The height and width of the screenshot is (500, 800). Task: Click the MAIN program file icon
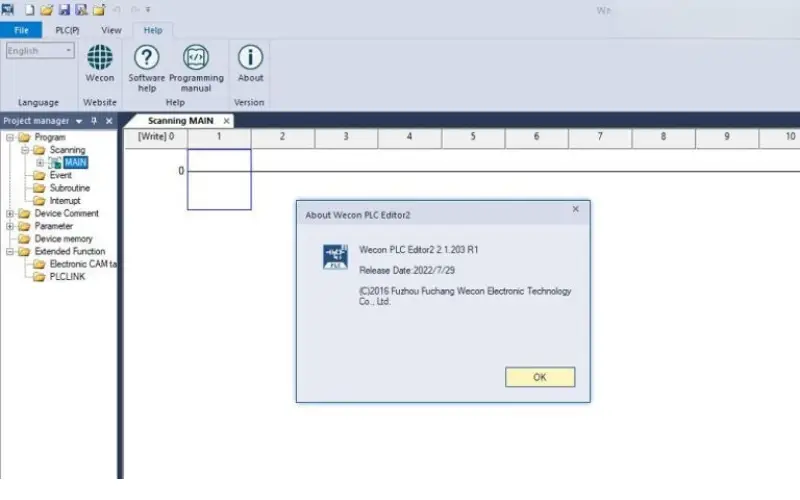(x=55, y=163)
